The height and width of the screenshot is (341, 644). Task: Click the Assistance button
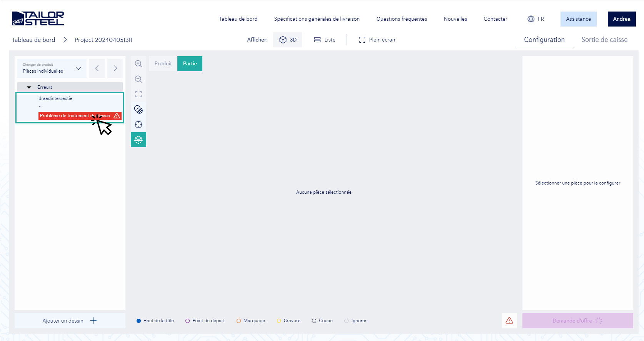[x=578, y=19]
